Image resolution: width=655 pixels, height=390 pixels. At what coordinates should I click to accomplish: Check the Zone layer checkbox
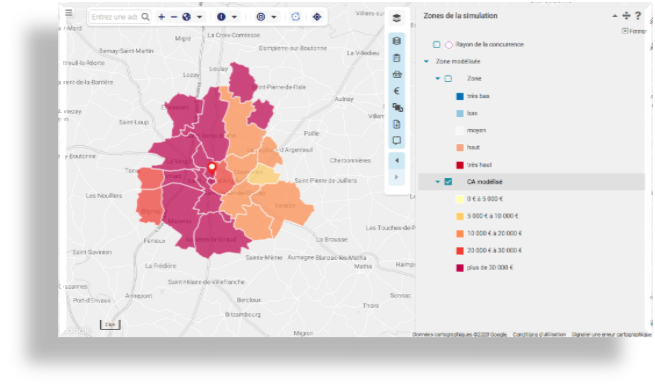448,79
